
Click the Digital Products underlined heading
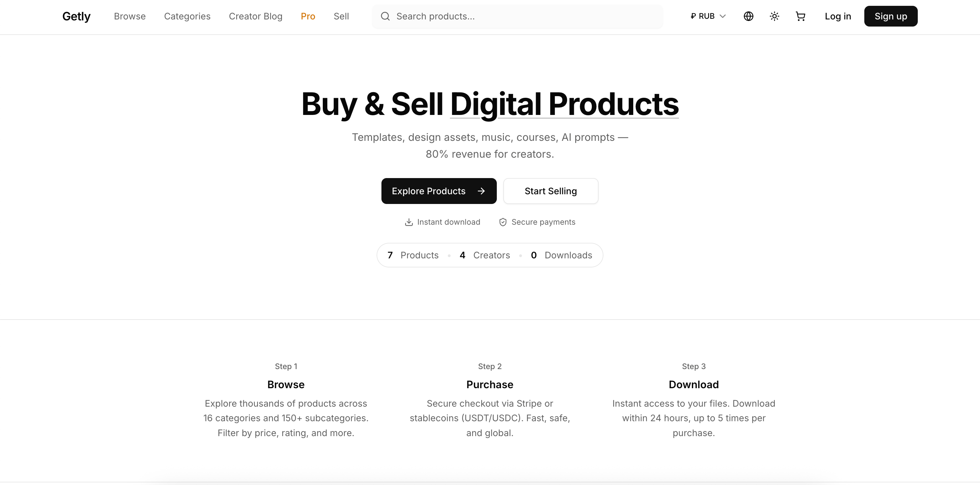pyautogui.click(x=564, y=104)
